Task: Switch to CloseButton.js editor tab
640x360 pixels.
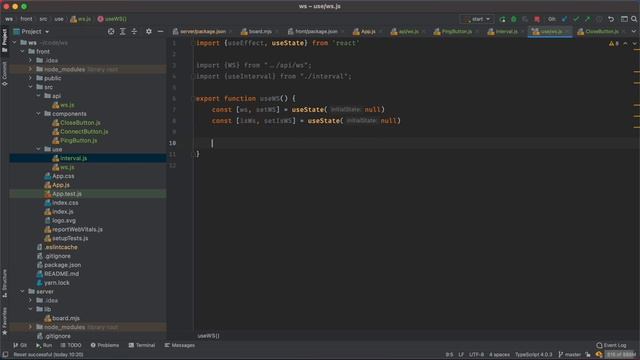Action: [x=602, y=31]
